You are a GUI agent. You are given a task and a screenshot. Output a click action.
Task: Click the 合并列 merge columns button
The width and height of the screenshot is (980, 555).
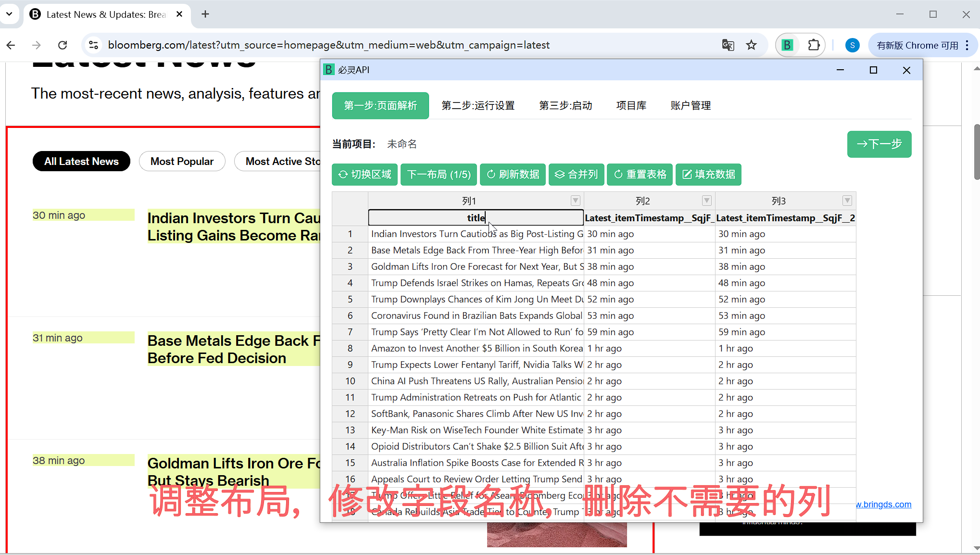[577, 175]
